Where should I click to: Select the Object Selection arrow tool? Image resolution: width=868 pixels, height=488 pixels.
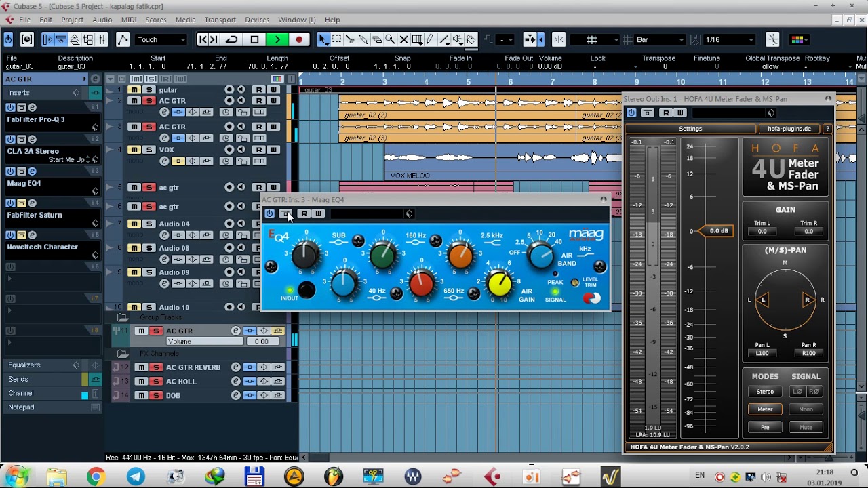323,39
